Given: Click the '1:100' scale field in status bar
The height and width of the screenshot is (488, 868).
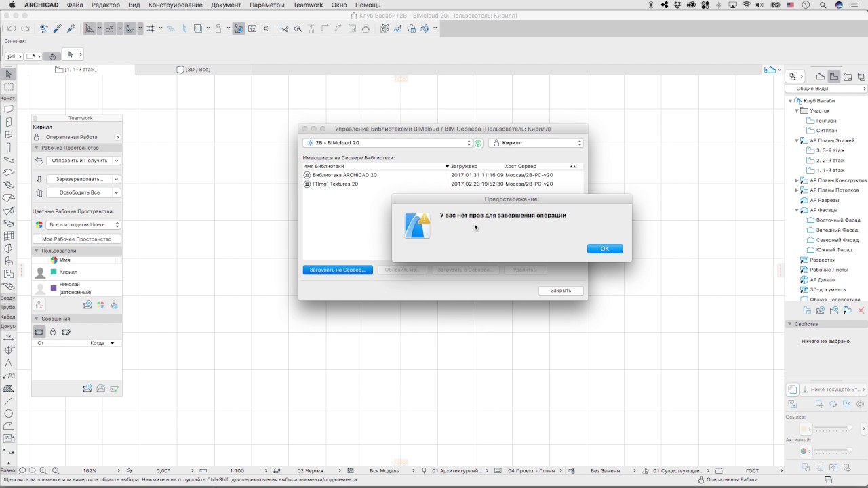Looking at the screenshot, I should (x=237, y=470).
